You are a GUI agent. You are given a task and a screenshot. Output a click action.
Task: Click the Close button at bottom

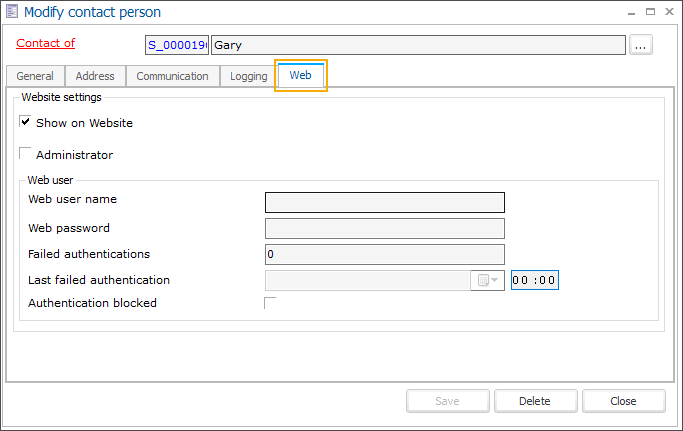(623, 401)
